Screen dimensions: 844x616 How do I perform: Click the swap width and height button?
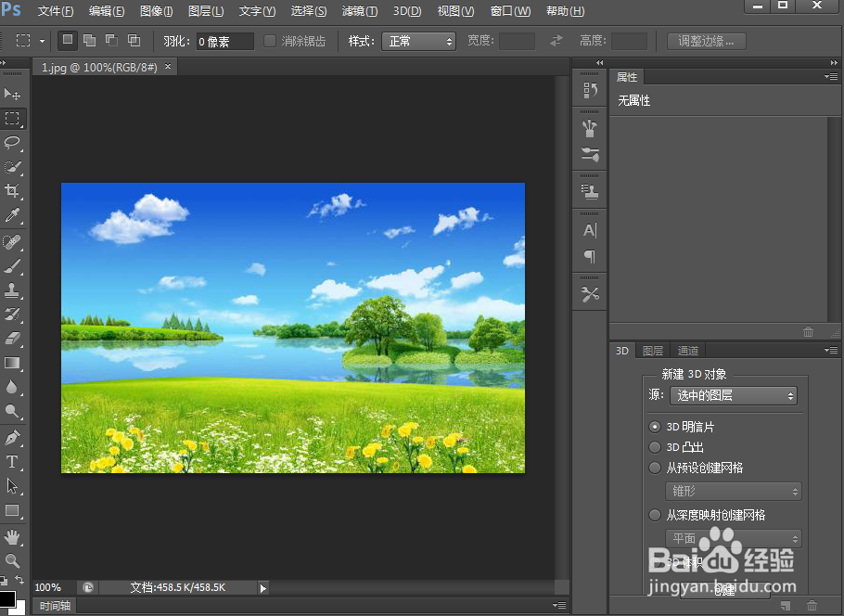click(x=556, y=41)
